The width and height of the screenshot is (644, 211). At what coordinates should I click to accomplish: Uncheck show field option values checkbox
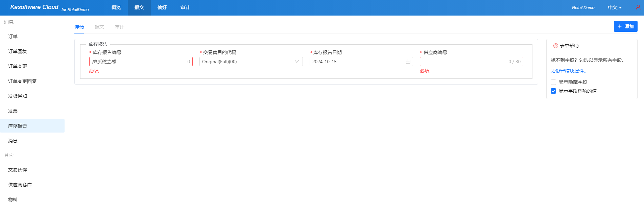click(553, 91)
